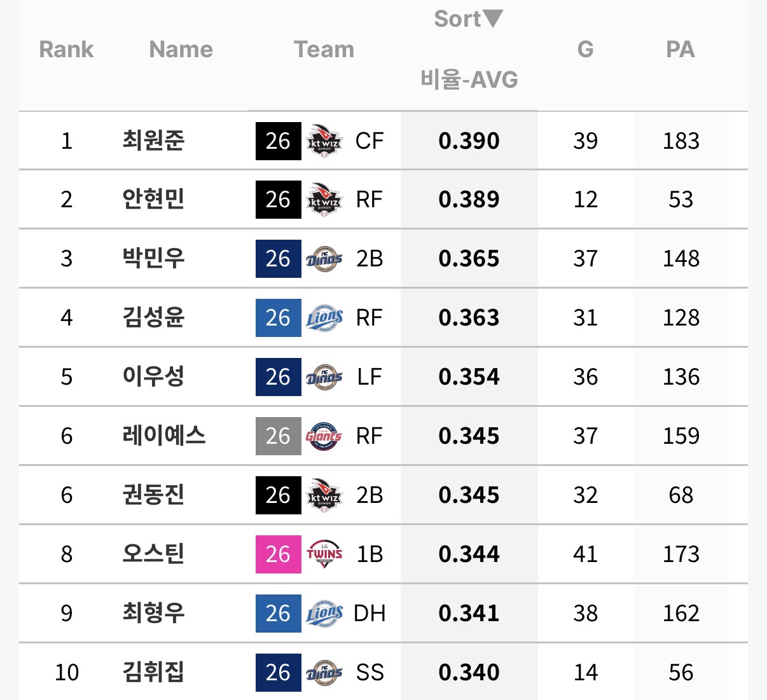Click the Lotte Giants logo beside 레이예스
The width and height of the screenshot is (767, 700).
point(324,436)
